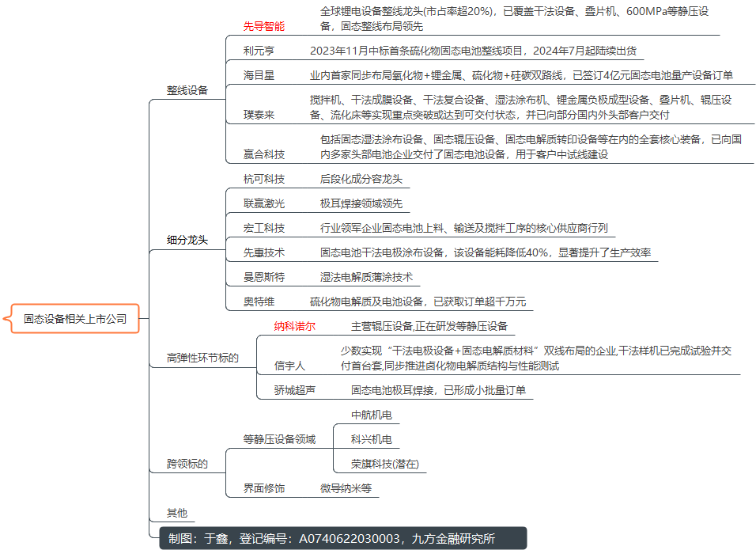Click the 利元亨 company node

point(259,51)
